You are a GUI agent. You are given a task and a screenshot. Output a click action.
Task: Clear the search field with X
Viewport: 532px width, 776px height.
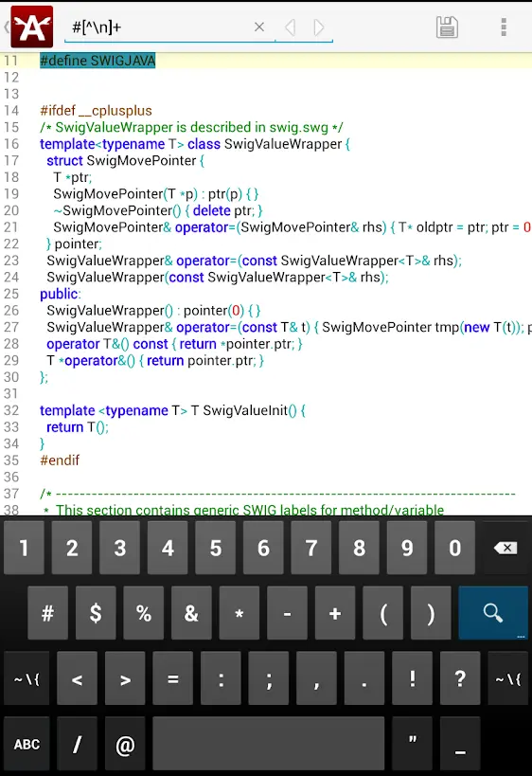tap(259, 27)
